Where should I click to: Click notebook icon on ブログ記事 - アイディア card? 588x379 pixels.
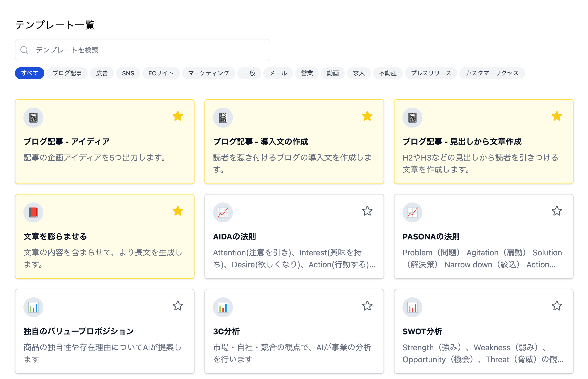pyautogui.click(x=33, y=118)
